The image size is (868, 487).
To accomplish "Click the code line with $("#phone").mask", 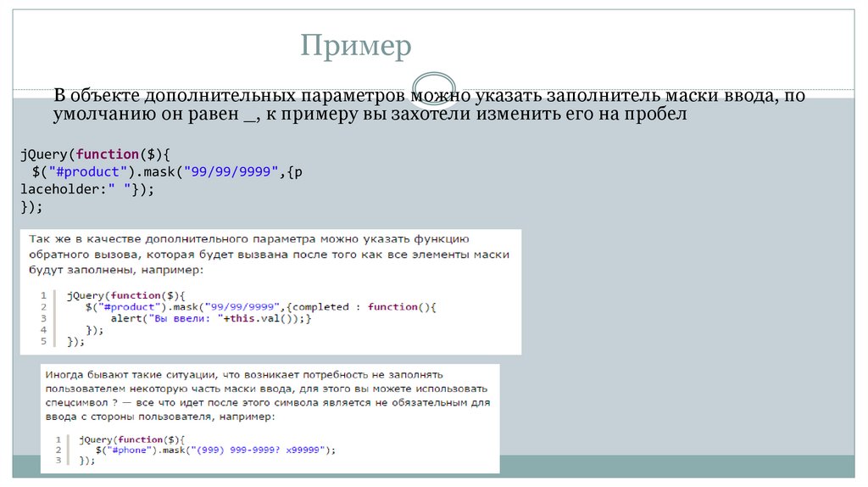I will point(215,450).
